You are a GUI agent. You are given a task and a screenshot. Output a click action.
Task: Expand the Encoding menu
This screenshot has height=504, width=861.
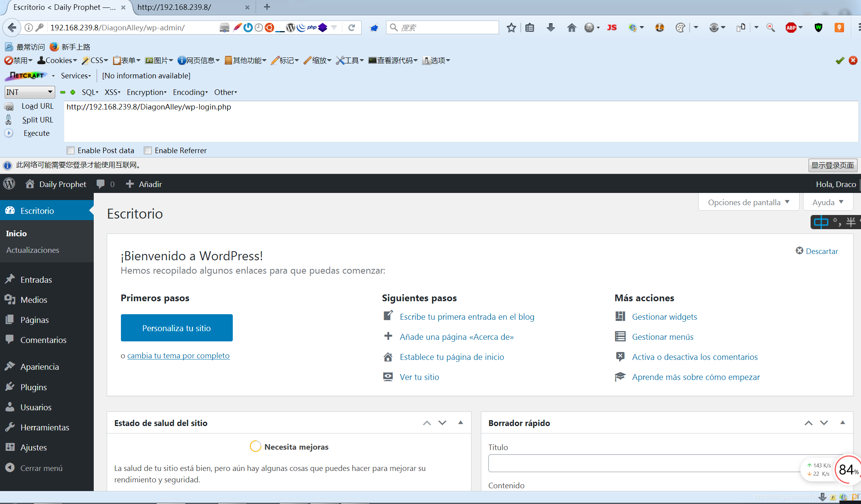pyautogui.click(x=190, y=92)
